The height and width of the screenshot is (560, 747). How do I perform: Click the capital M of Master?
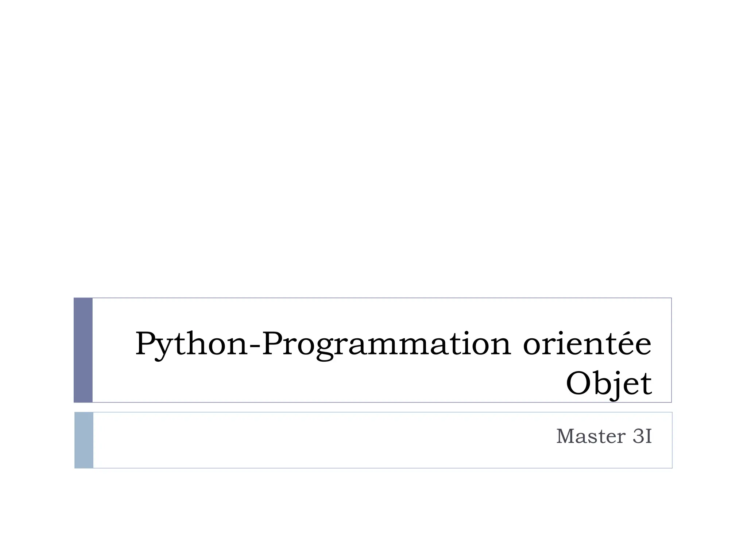tap(565, 436)
